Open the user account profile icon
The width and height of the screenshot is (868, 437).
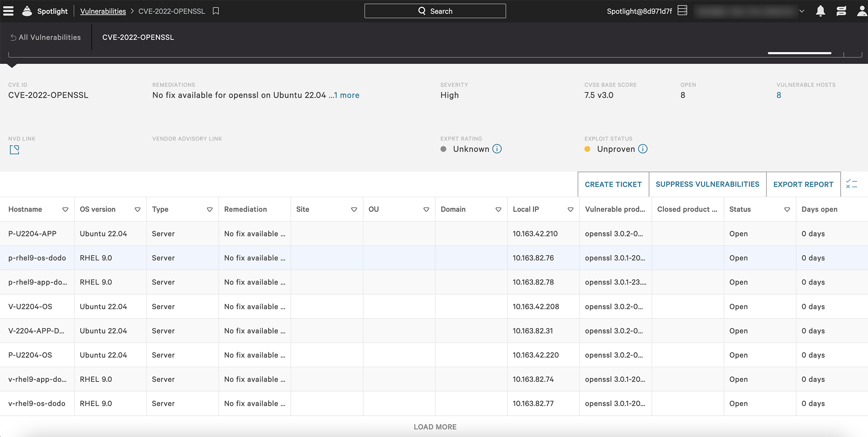pyautogui.click(x=862, y=11)
